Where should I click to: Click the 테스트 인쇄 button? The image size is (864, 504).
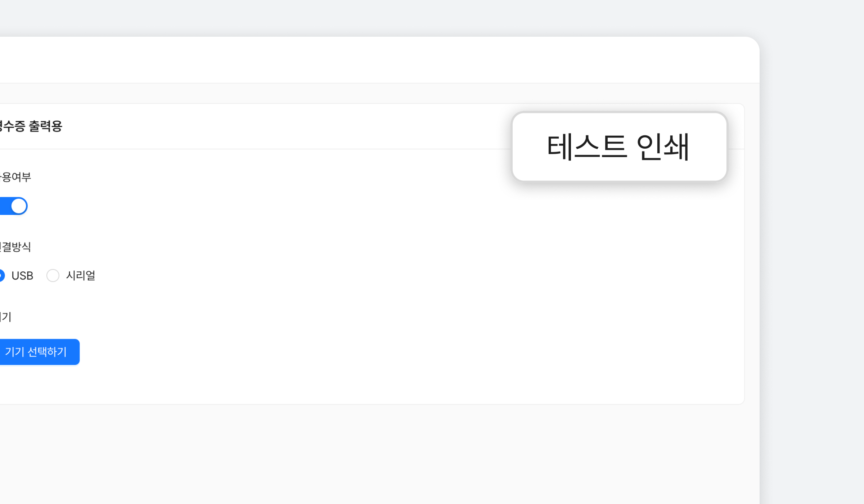pos(619,147)
